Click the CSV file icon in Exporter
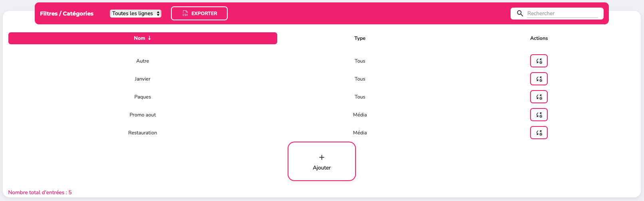The image size is (644, 201). click(185, 13)
